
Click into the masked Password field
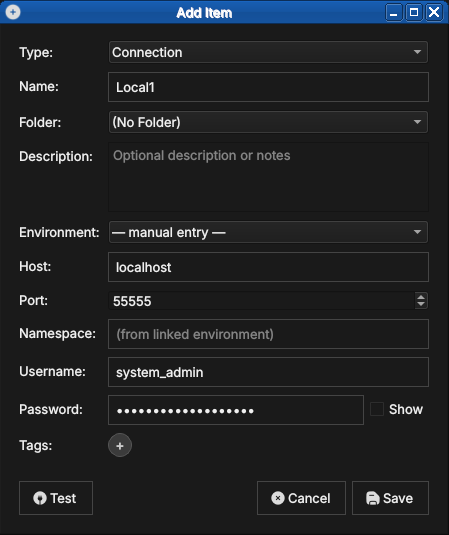[236, 410]
